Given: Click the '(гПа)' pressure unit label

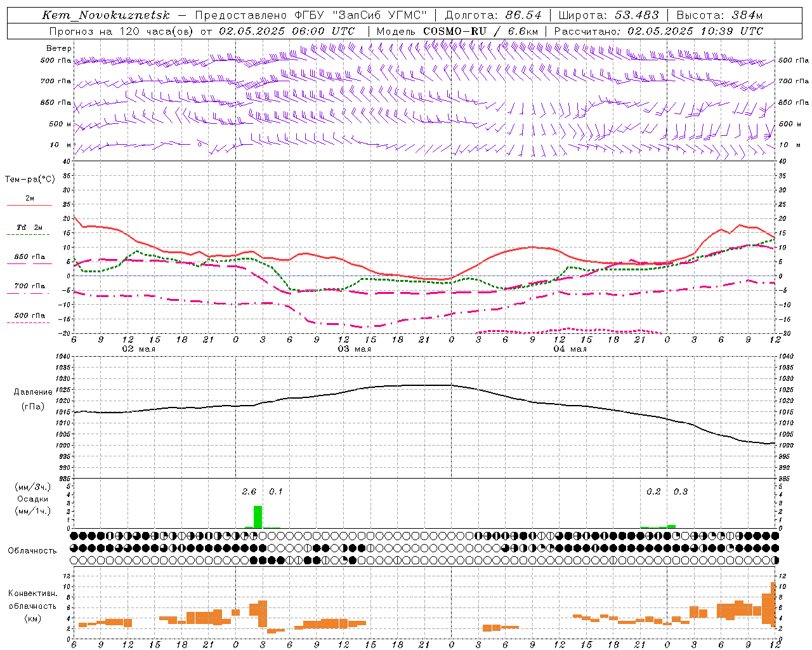Looking at the screenshot, I should tap(33, 406).
